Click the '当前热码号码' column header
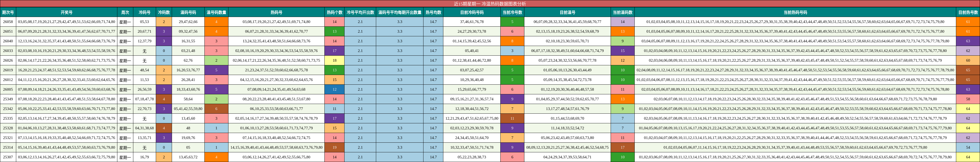This screenshot has width=980, height=162. click(795, 12)
